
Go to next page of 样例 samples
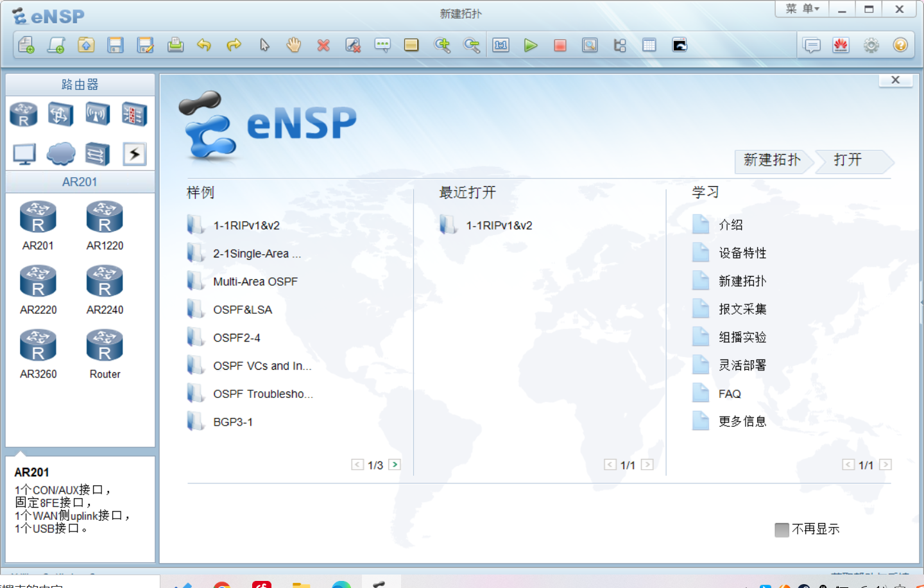click(x=395, y=464)
